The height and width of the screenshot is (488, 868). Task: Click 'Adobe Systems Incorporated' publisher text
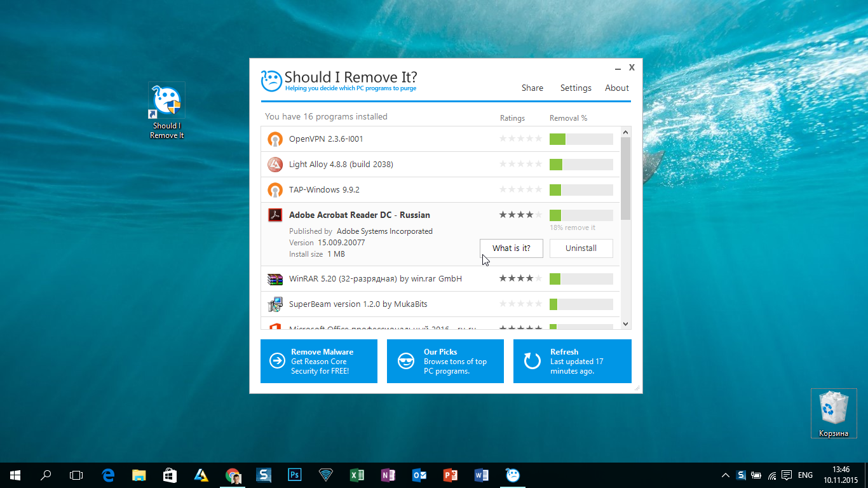pyautogui.click(x=384, y=231)
